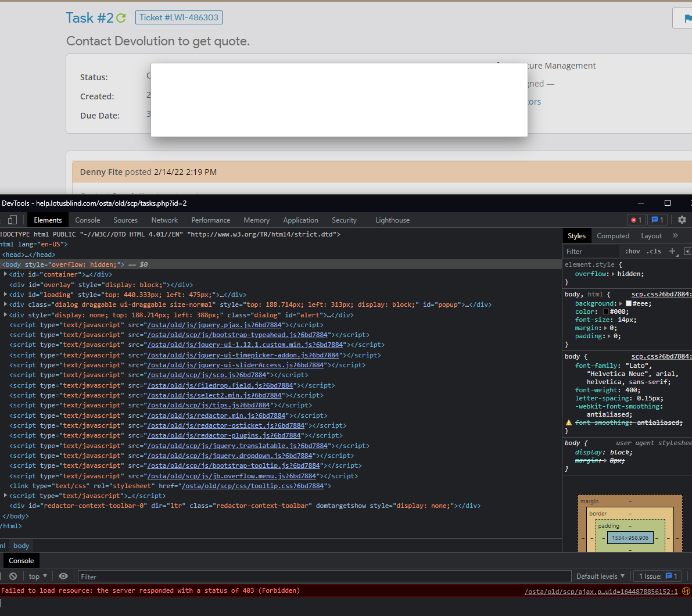The width and height of the screenshot is (692, 616).
Task: Show more style panes via » chevron
Action: (675, 235)
